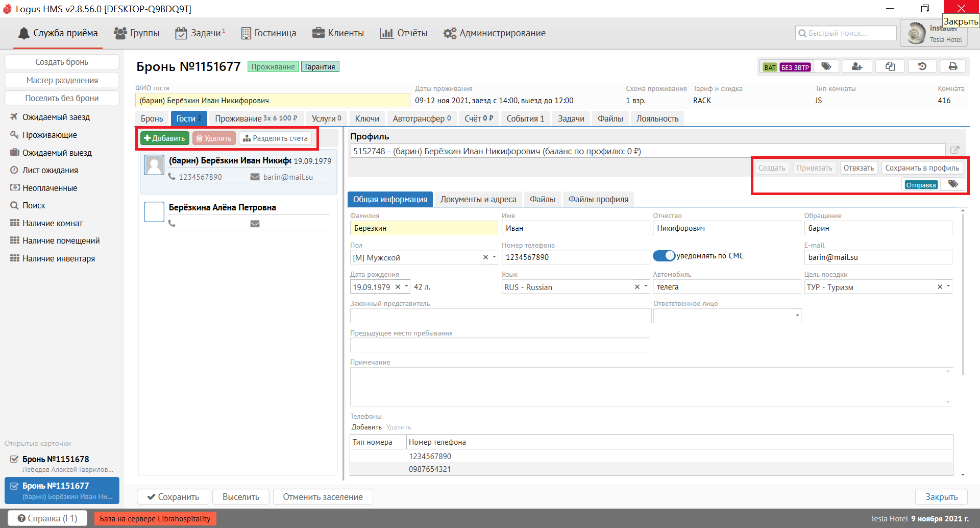Screen dimensions: 980x528
Task: Click the print icon in booking header
Action: (x=952, y=67)
